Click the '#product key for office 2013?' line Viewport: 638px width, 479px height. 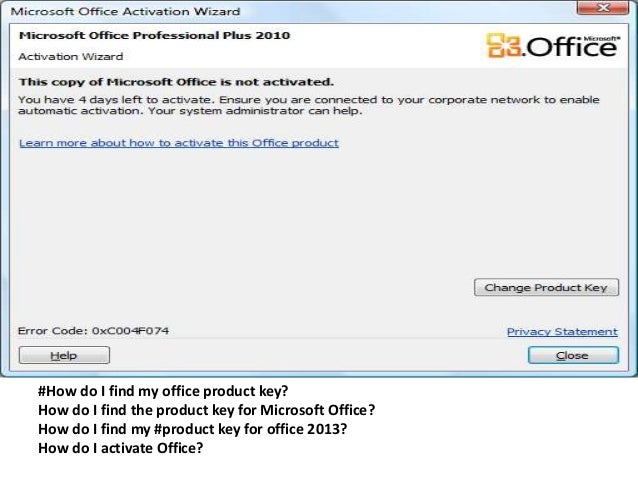coord(192,429)
